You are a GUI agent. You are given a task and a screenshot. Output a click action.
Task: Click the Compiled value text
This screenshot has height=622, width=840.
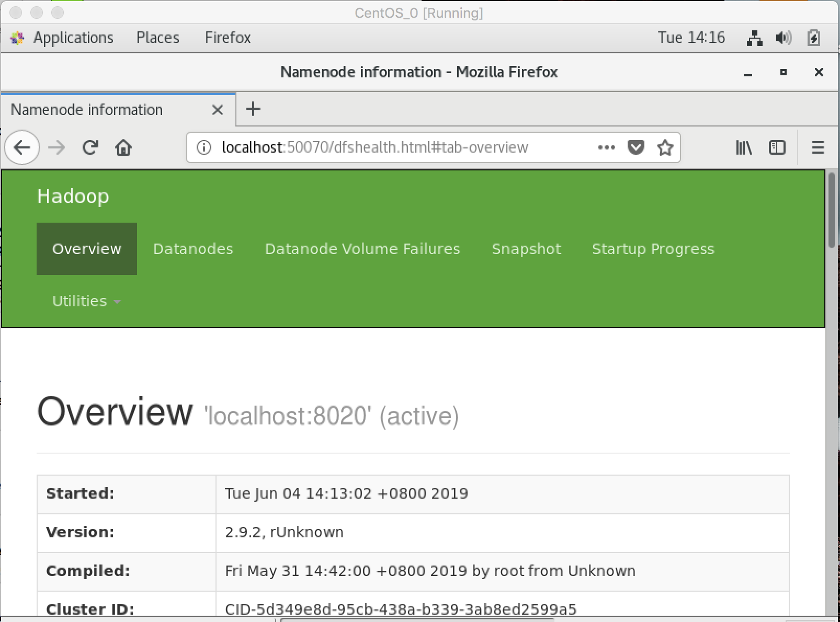click(x=430, y=571)
